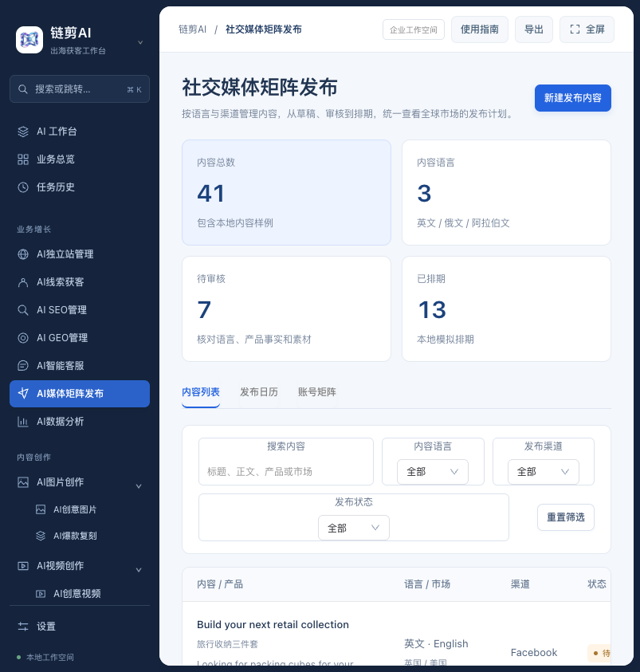
Task: Click the 企业工作空间 badge
Action: pos(414,29)
